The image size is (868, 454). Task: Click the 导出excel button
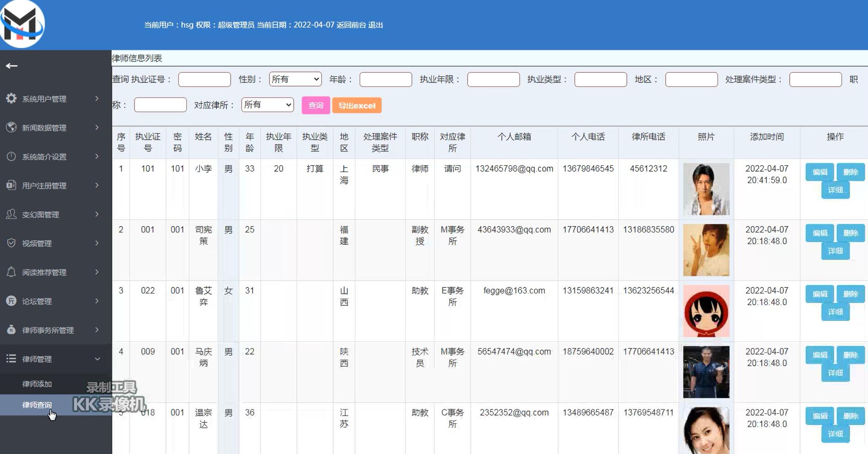tap(357, 105)
